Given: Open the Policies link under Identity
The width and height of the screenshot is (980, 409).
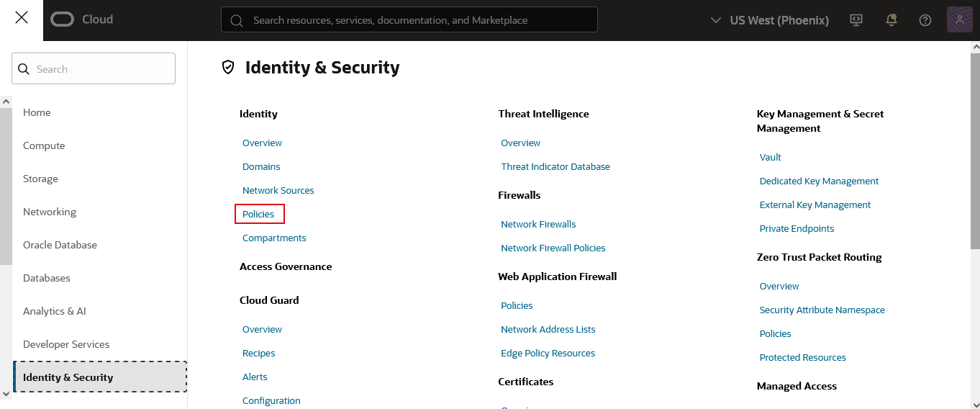Looking at the screenshot, I should click(x=258, y=214).
